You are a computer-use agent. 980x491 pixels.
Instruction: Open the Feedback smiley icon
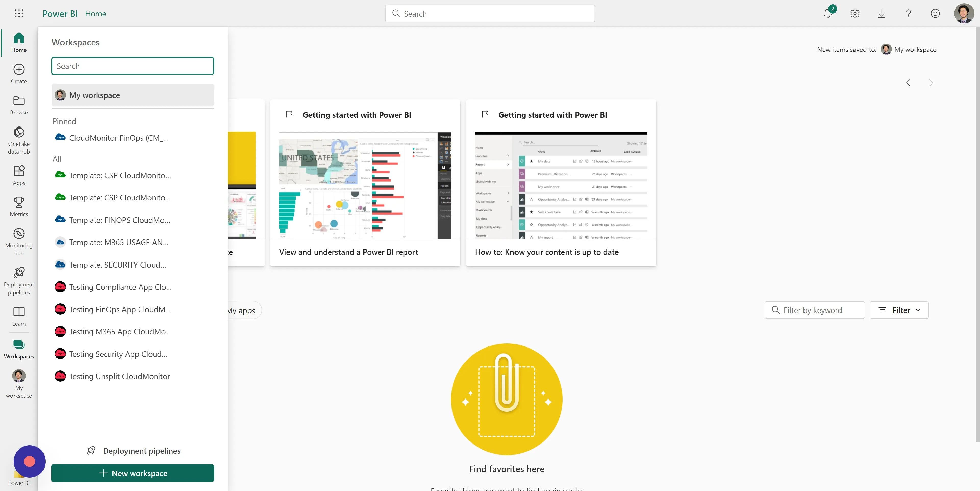coord(935,14)
